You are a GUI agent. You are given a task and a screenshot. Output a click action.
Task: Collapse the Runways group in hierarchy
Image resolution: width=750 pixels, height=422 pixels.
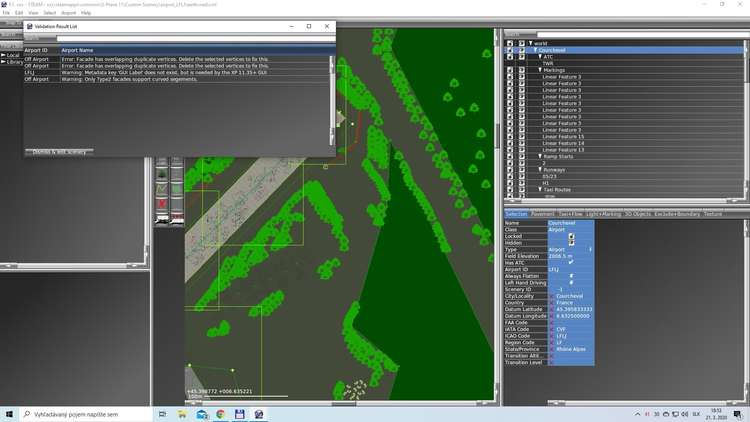tap(539, 169)
